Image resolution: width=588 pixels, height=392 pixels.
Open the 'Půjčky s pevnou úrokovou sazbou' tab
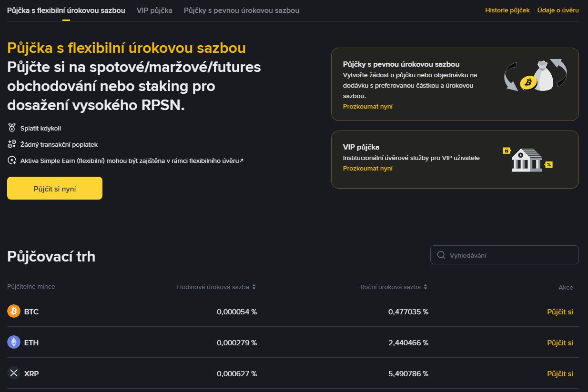[x=241, y=10]
